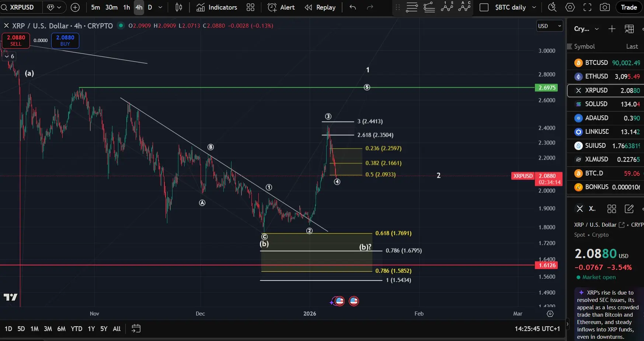The height and width of the screenshot is (341, 644).
Task: Open the USD currency dropdown
Action: 549,26
